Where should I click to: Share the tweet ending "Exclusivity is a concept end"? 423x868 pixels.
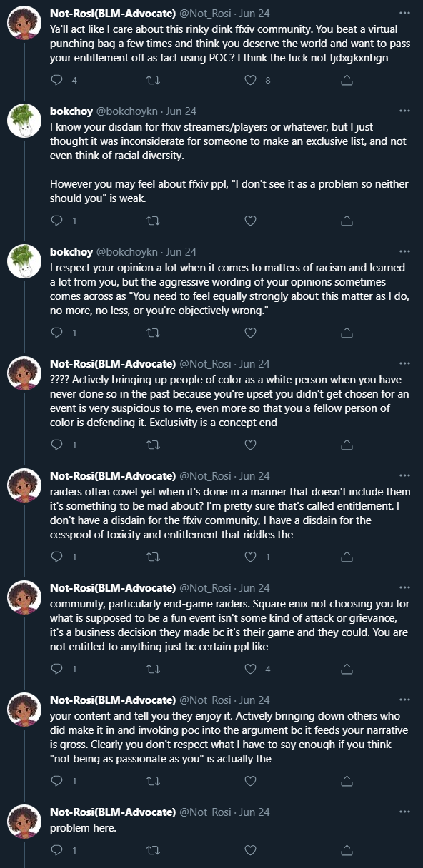(x=347, y=445)
